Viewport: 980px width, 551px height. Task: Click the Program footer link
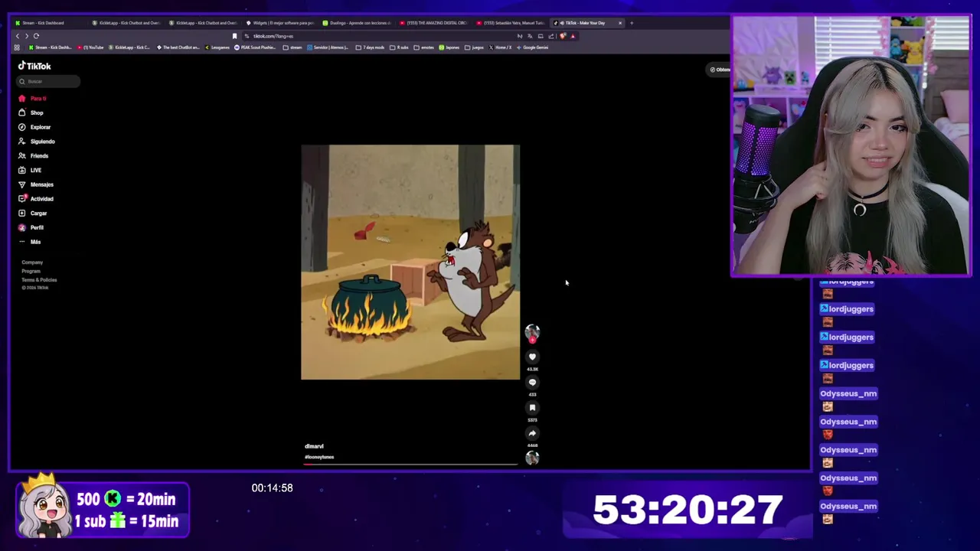pos(31,271)
